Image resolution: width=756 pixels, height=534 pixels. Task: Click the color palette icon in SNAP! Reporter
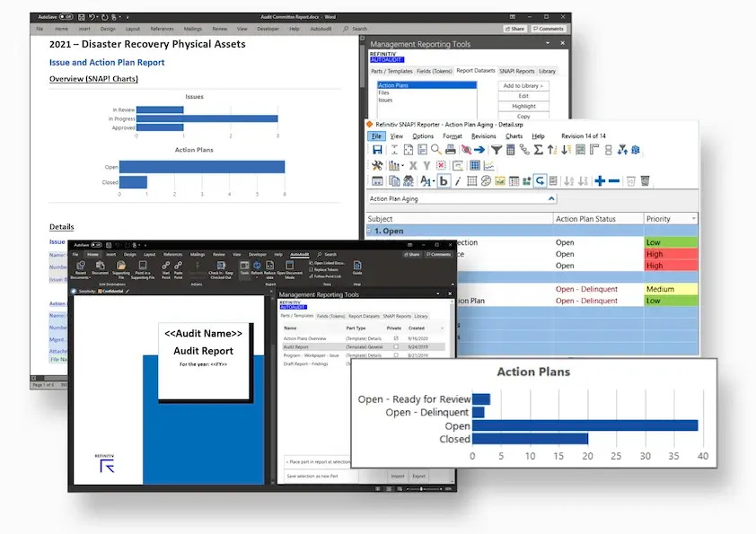tap(486, 181)
